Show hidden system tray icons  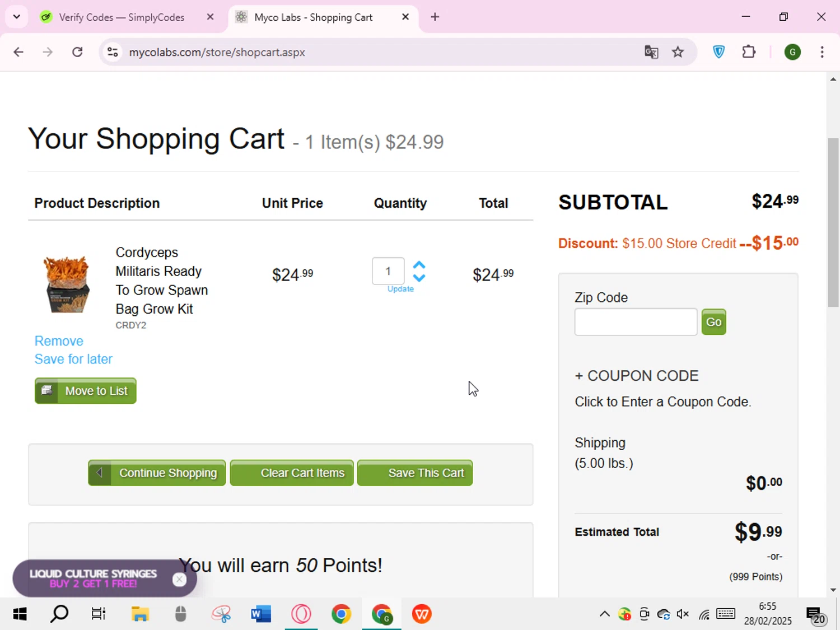pos(605,614)
